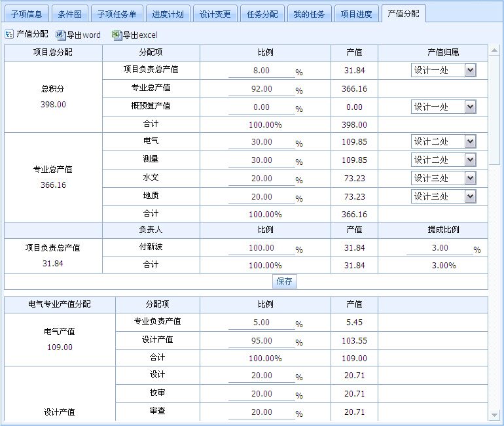Edit the 概预算产值 percentage field

261,107
